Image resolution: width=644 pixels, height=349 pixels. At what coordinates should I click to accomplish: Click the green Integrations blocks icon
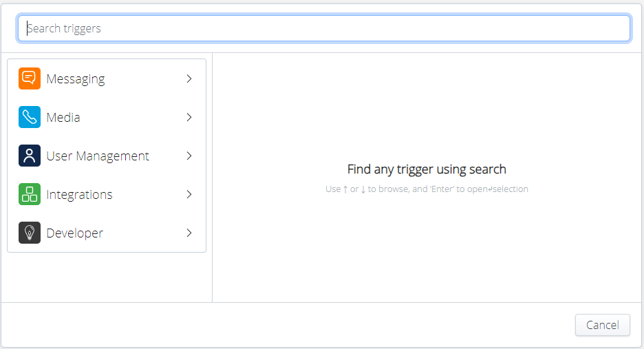(x=30, y=195)
